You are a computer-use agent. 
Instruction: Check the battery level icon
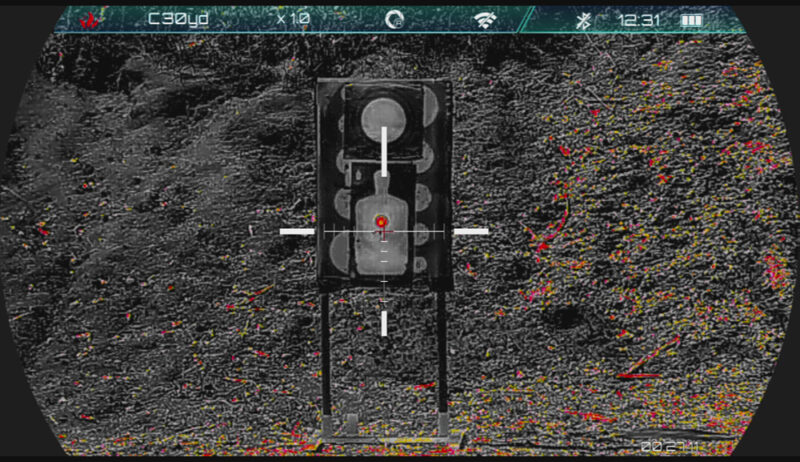pyautogui.click(x=691, y=20)
